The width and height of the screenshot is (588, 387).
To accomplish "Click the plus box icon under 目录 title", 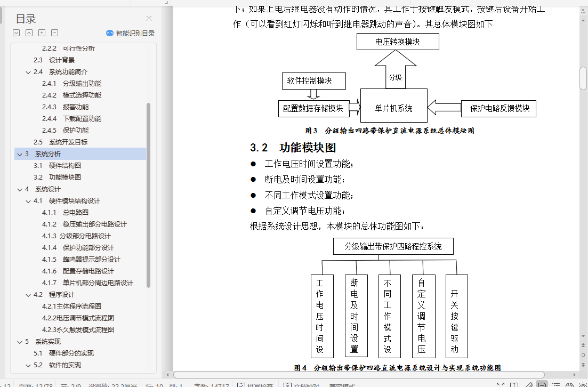I will click(42, 33).
